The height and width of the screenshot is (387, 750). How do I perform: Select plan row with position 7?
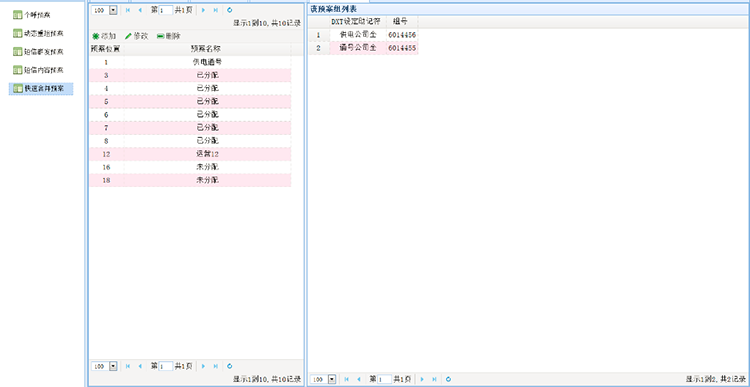click(190, 128)
